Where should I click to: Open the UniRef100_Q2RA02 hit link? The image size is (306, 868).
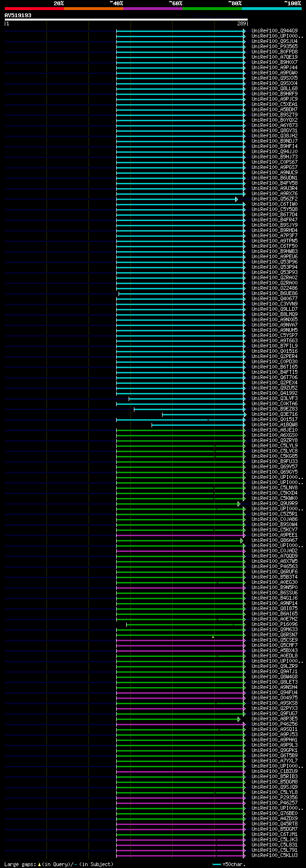pyautogui.click(x=274, y=278)
